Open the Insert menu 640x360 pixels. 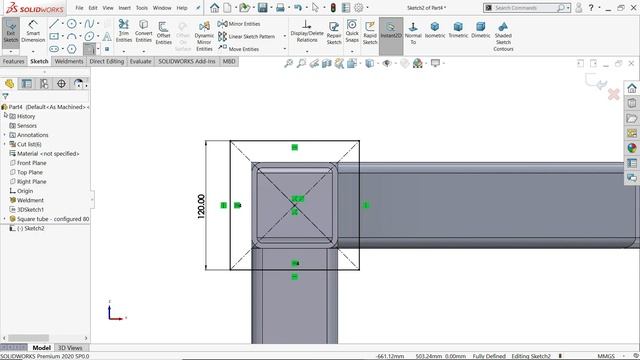tap(124, 8)
